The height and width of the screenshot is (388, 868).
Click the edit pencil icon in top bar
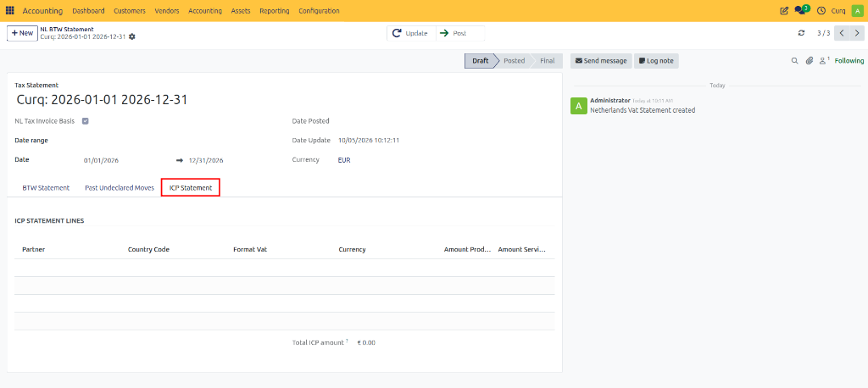point(784,10)
